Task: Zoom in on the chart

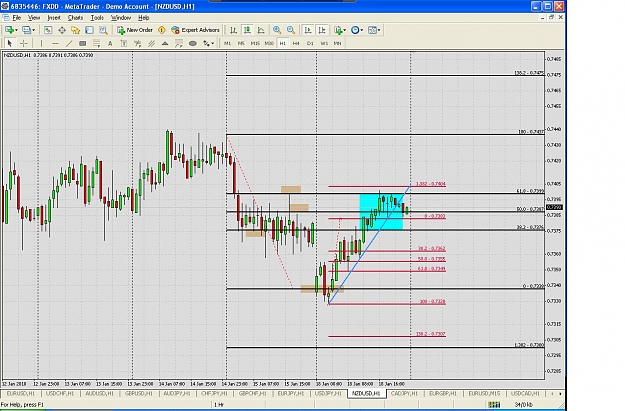Action: coord(277,30)
